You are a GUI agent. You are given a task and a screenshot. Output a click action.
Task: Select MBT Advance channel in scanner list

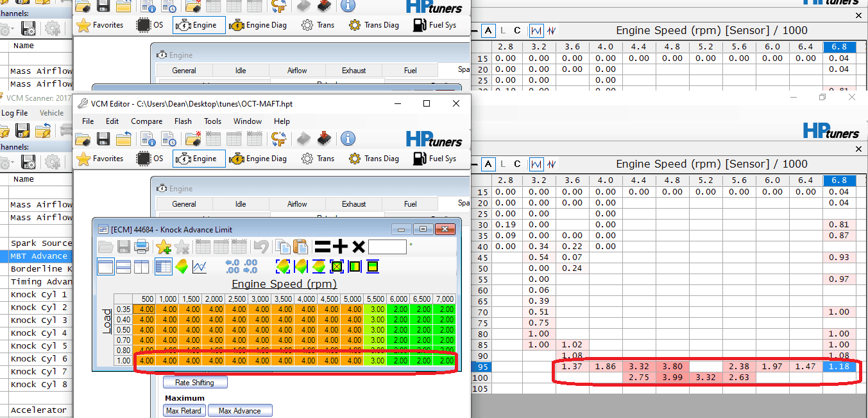pos(38,256)
